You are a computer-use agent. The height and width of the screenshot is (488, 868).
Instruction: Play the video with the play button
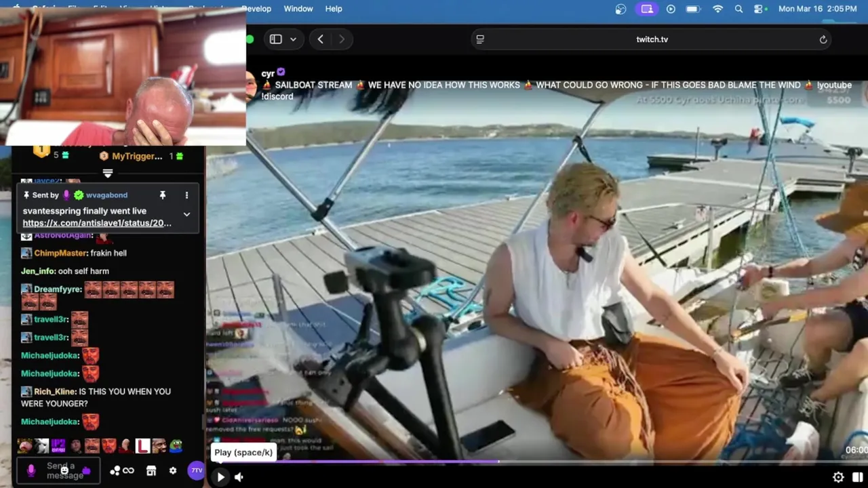(x=220, y=477)
